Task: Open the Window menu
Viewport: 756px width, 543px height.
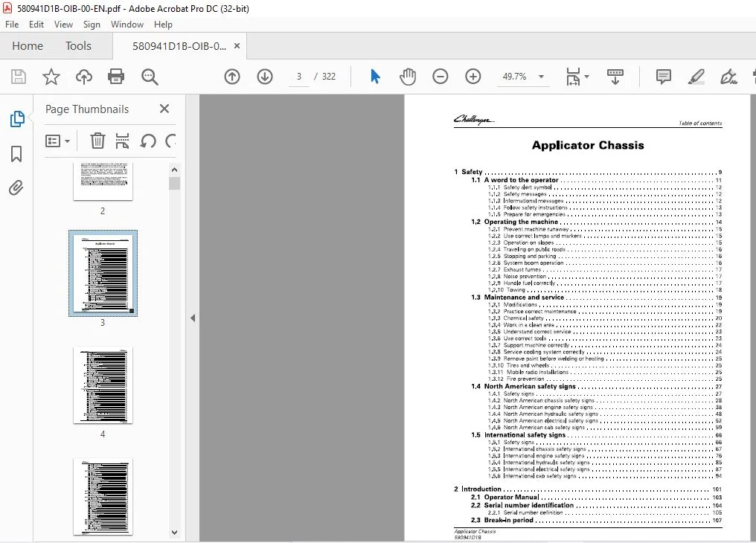Action: point(126,25)
